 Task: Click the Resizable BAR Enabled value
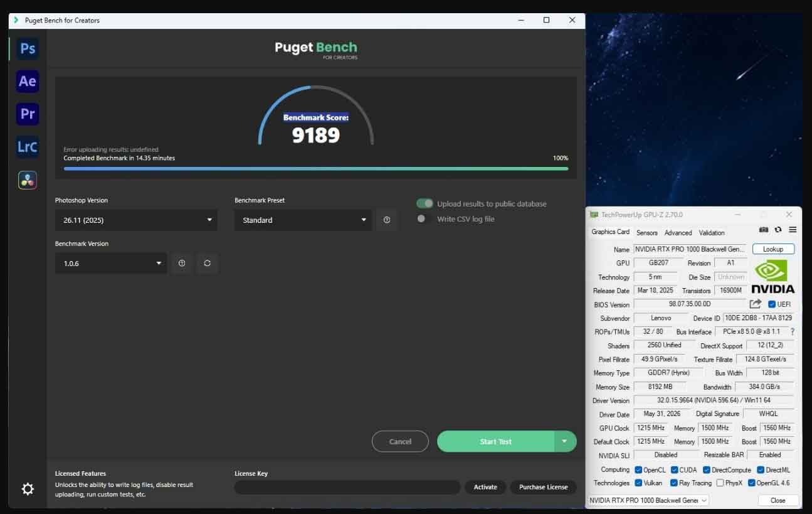pos(770,455)
